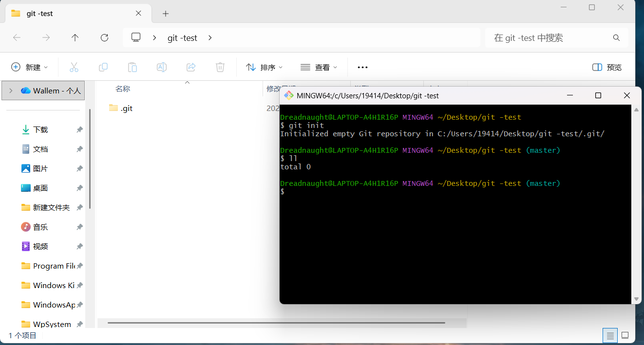Open WindowsApps folder in sidebar
The width and height of the screenshot is (644, 345).
point(49,305)
